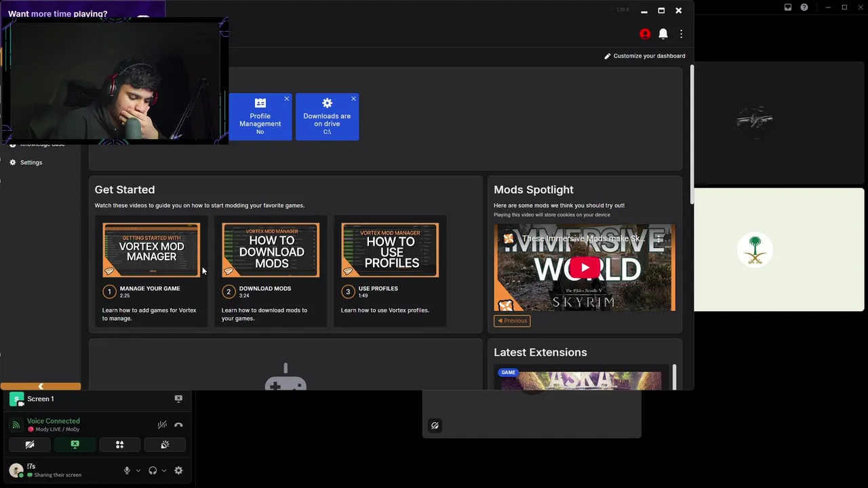This screenshot has height=488, width=868.
Task: Dismiss the Profile Management tile
Action: (x=286, y=99)
